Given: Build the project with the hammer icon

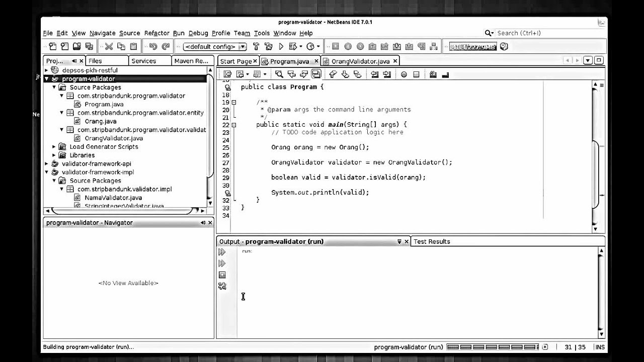Looking at the screenshot, I should click(256, 46).
